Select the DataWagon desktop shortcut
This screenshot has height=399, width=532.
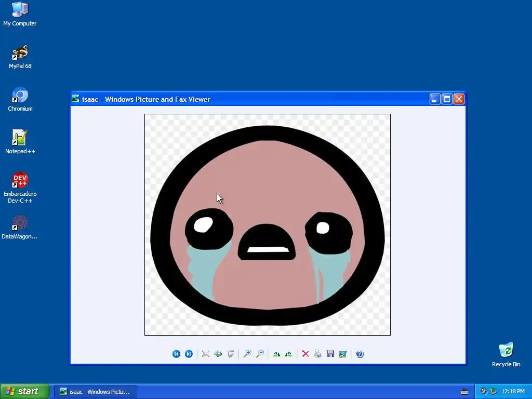pos(20,228)
